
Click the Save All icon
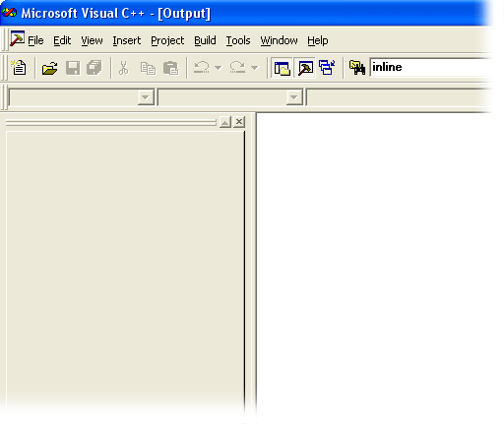click(94, 68)
